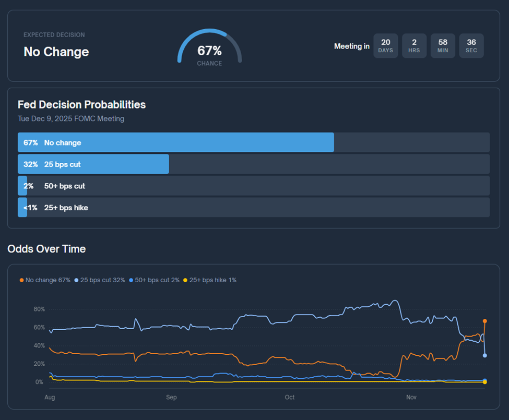Click the orange endpoint marker on the chart
509x420 pixels.
pos(485,321)
